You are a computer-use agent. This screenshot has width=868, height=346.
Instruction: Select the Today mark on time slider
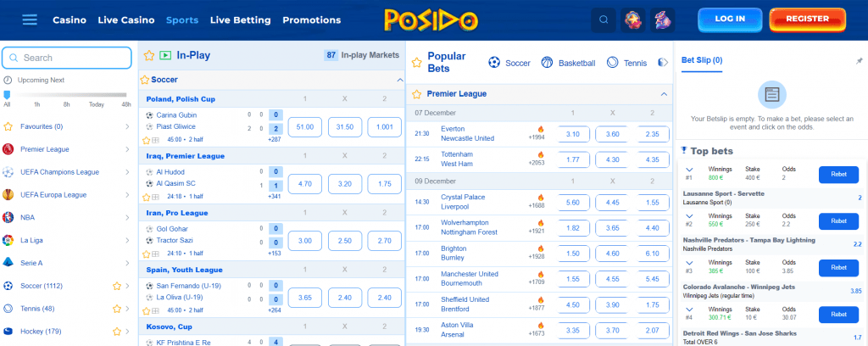[x=97, y=104]
